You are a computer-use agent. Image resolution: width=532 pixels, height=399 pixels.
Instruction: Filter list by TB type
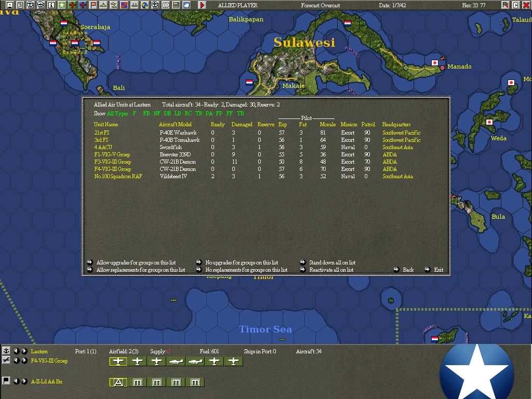(x=240, y=113)
